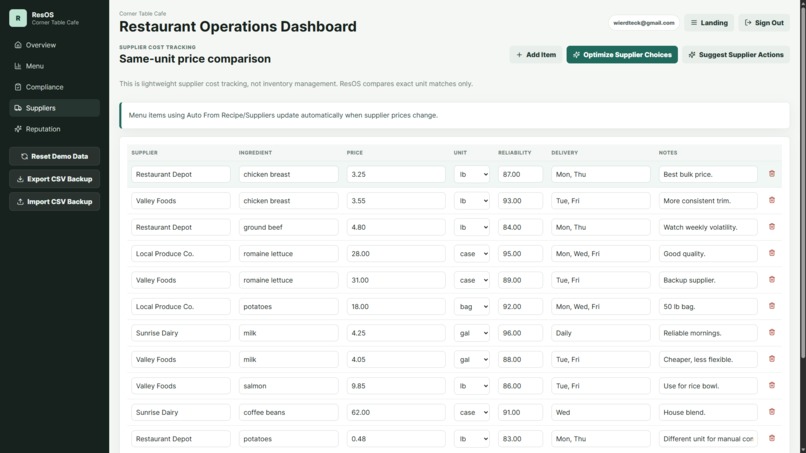Open unit dropdown for Valley Foods chicken breast

pos(472,201)
